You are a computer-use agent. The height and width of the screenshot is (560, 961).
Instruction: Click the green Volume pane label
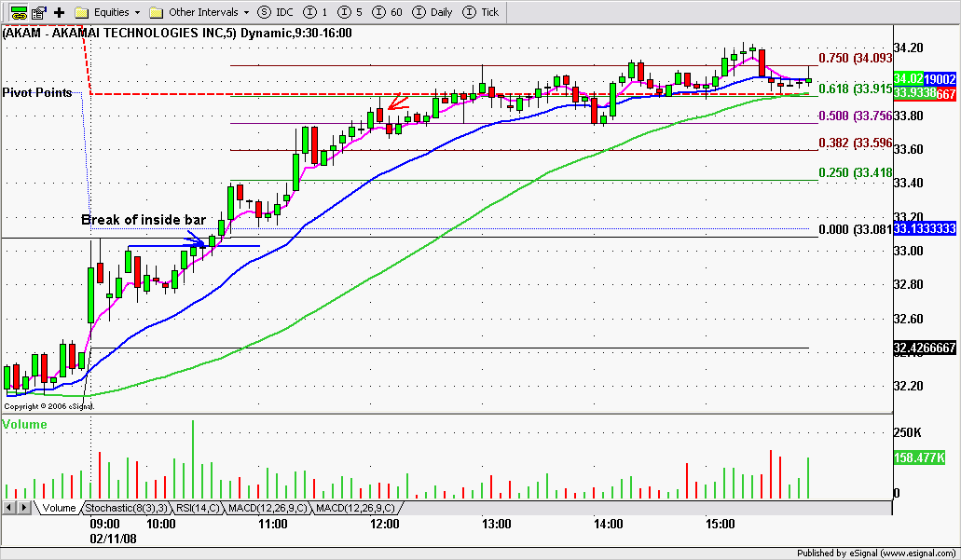click(24, 424)
